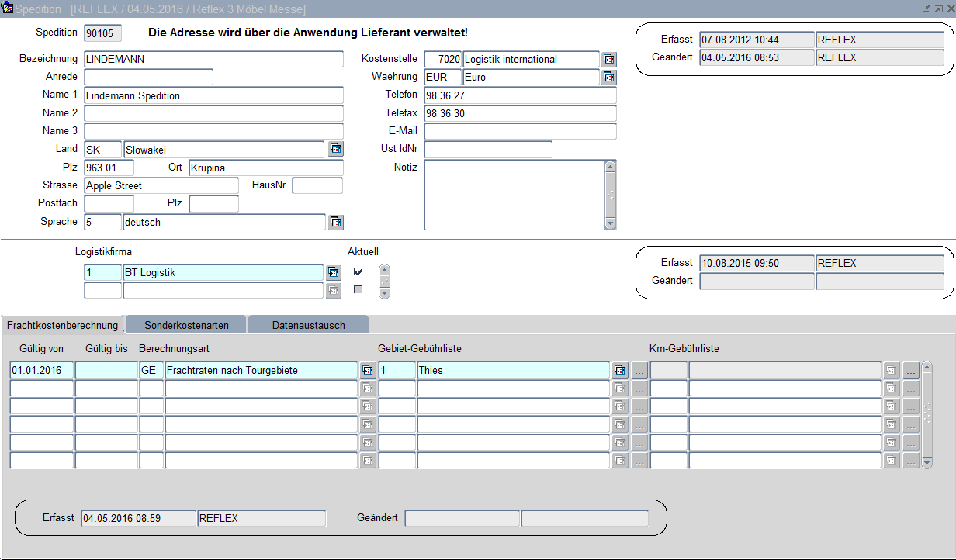Click into the E-Mail input field
Viewport: 956px width, 560px height.
pos(520,131)
